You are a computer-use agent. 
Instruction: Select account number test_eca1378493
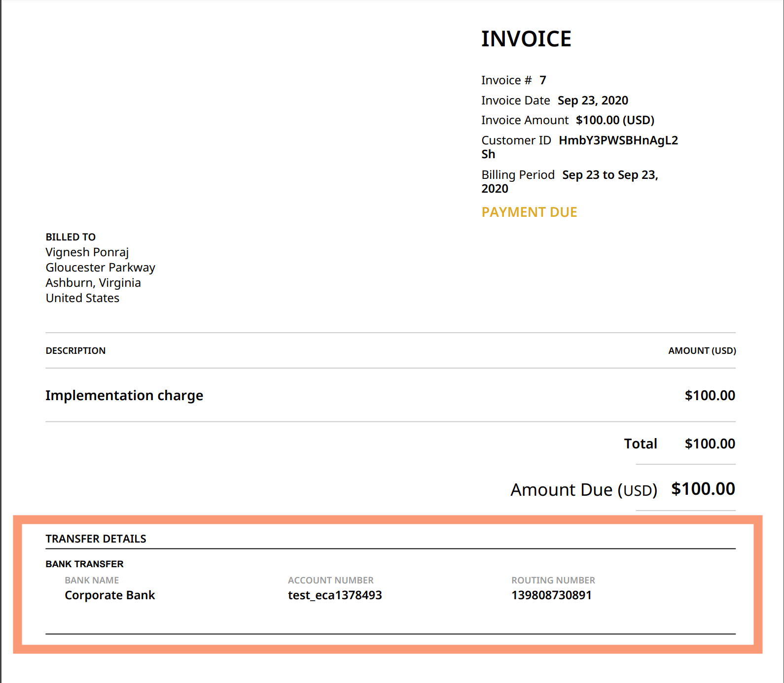click(x=335, y=595)
